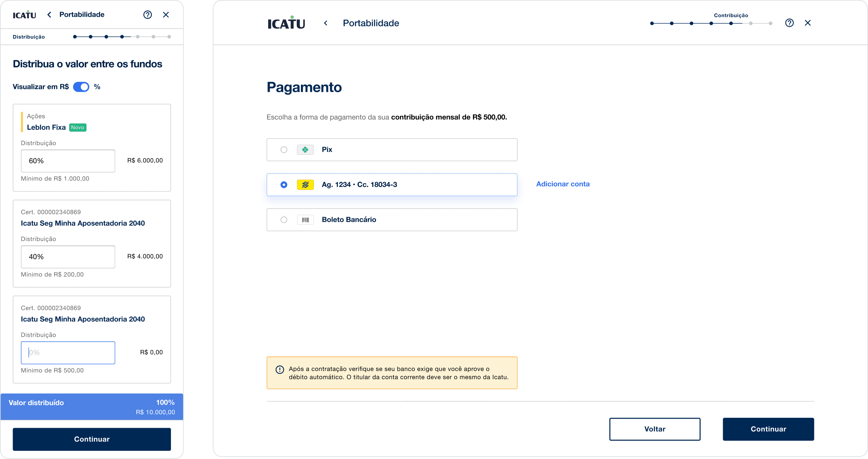Close the desktop Pagamento window
The image size is (868, 459).
[x=808, y=23]
